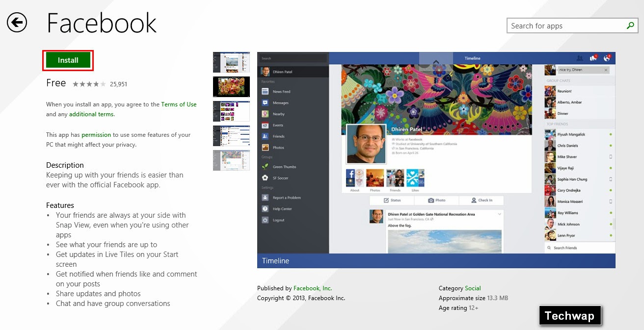The width and height of the screenshot is (644, 330).
Task: Click the star rating display
Action: 89,84
